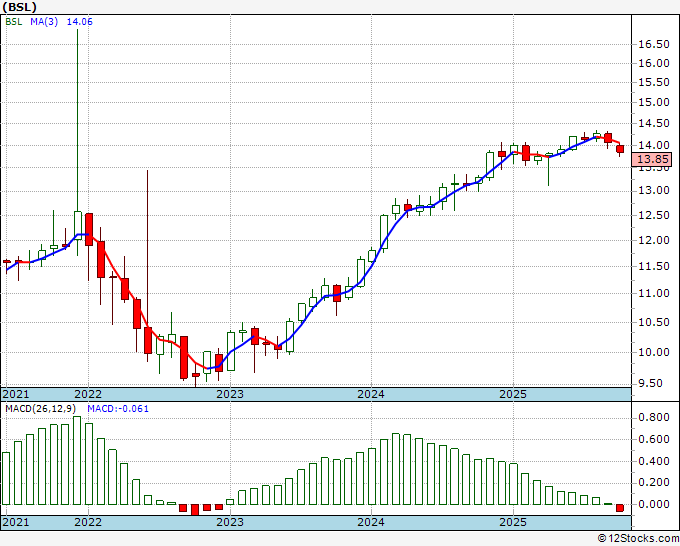
Task: Click the 2022 marker on price timeline
Action: click(88, 394)
